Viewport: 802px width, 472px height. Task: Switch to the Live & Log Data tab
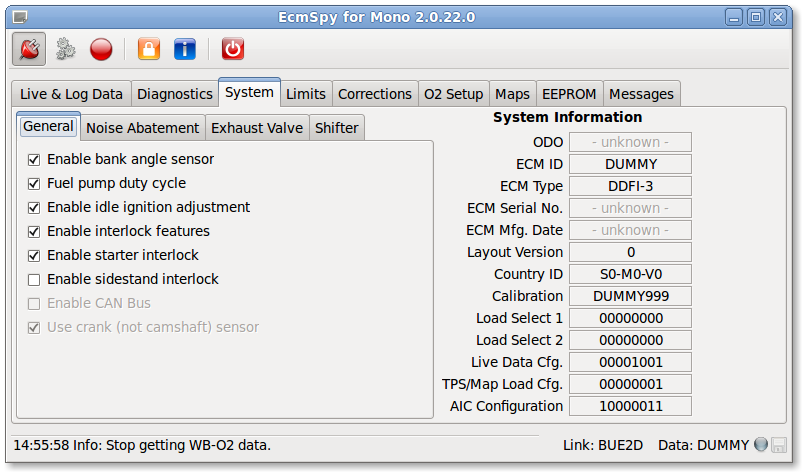point(71,94)
